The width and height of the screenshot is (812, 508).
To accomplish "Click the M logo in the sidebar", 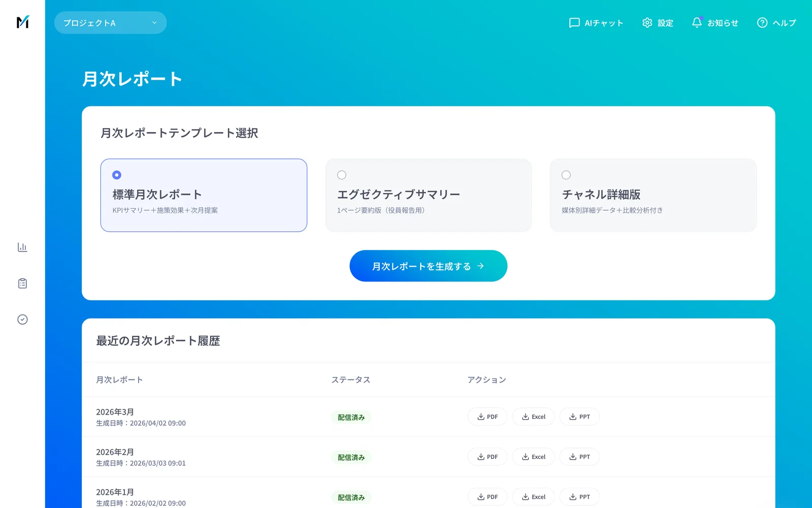I will [22, 22].
